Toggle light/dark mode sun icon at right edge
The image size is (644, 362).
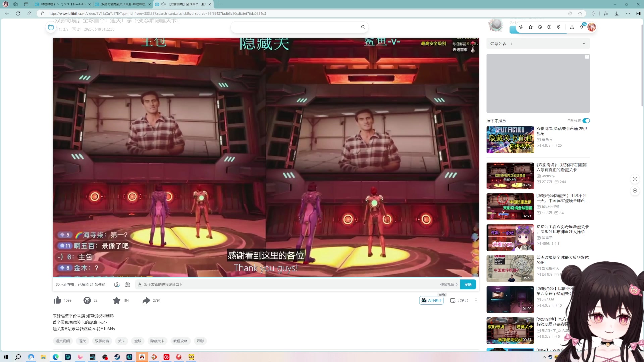point(635,179)
